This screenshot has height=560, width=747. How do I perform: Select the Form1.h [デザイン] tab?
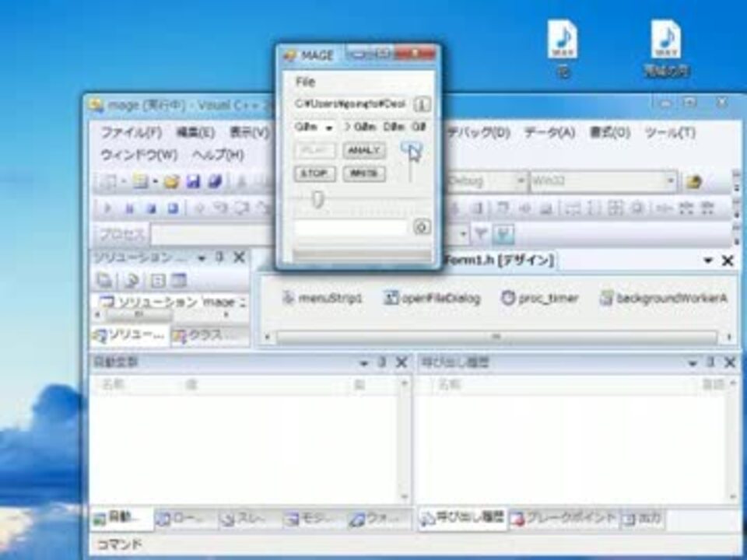499,260
